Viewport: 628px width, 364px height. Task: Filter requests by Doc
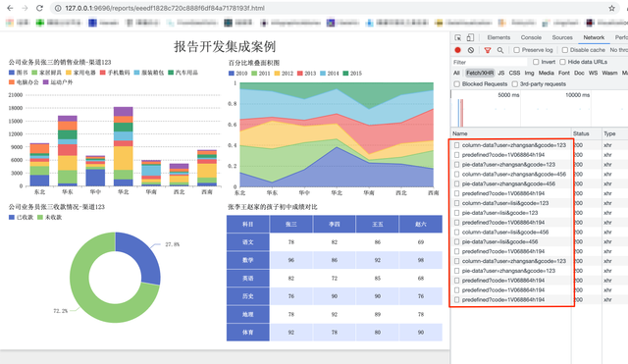click(579, 73)
